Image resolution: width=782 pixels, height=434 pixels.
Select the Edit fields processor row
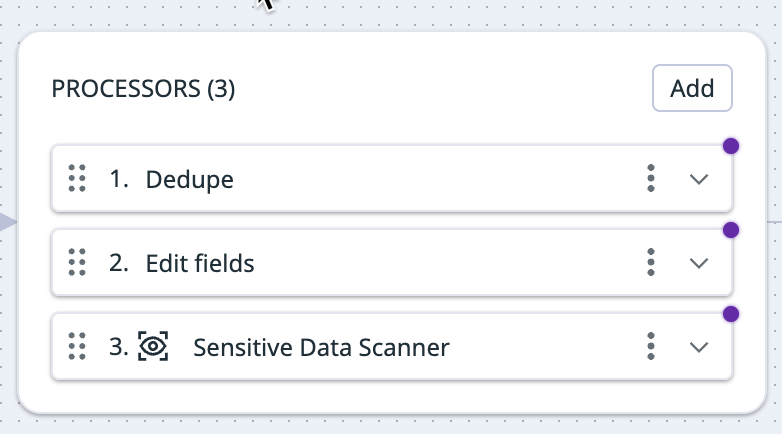[x=392, y=262]
